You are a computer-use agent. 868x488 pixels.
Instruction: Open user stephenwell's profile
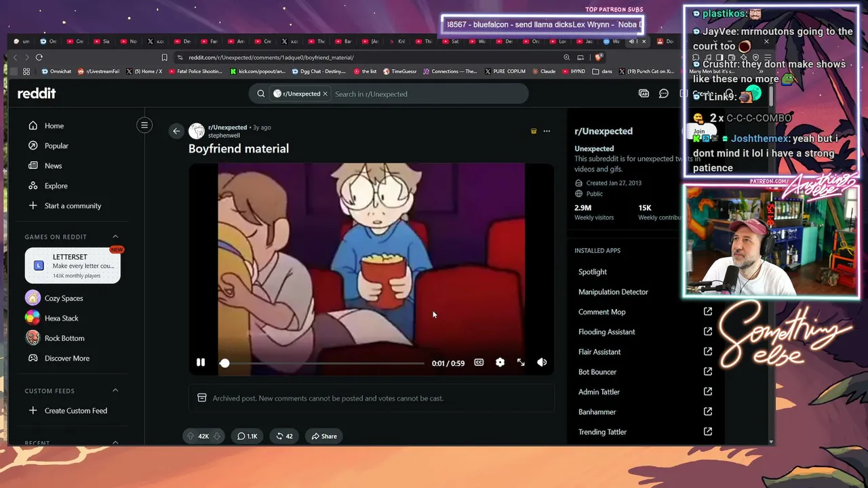click(224, 136)
